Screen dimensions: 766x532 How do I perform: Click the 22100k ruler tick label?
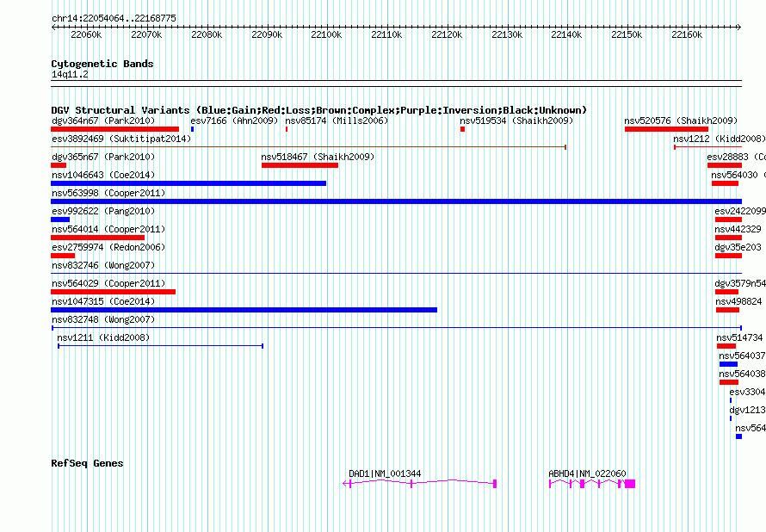pos(326,34)
